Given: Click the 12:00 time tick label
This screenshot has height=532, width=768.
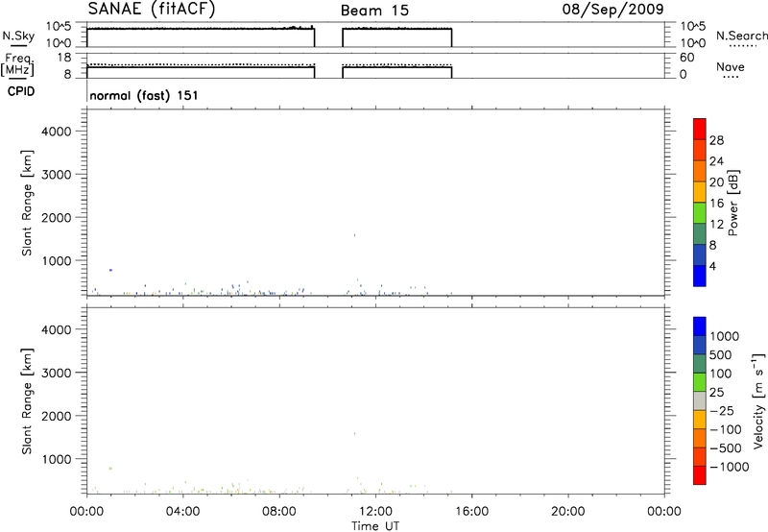Looking at the screenshot, I should point(375,512).
